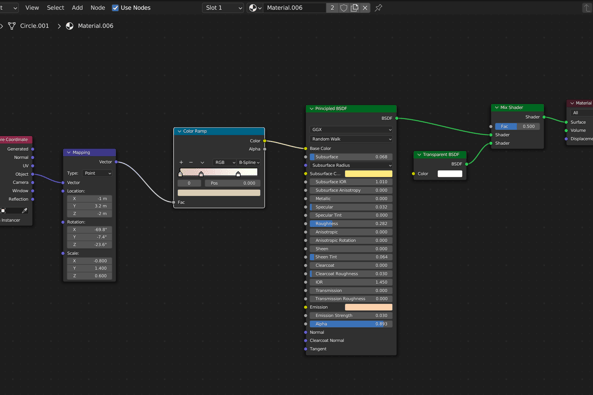Unlink material with the X icon

click(x=365, y=8)
